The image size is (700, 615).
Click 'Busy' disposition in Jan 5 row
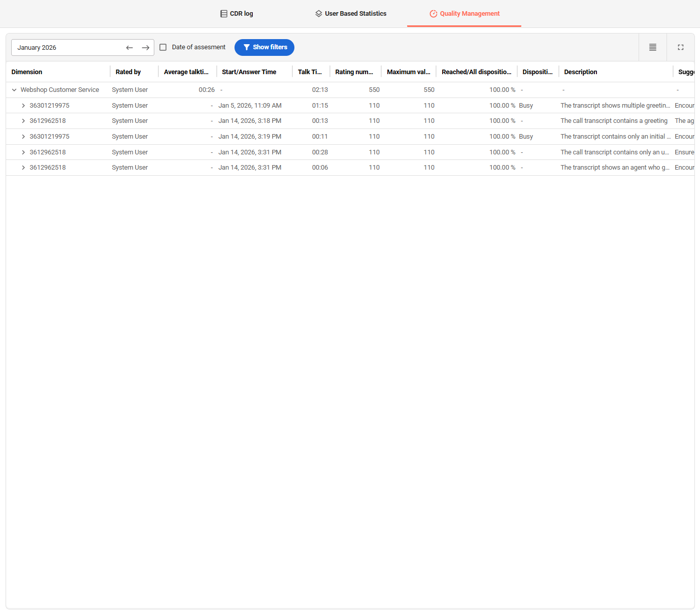coord(526,106)
